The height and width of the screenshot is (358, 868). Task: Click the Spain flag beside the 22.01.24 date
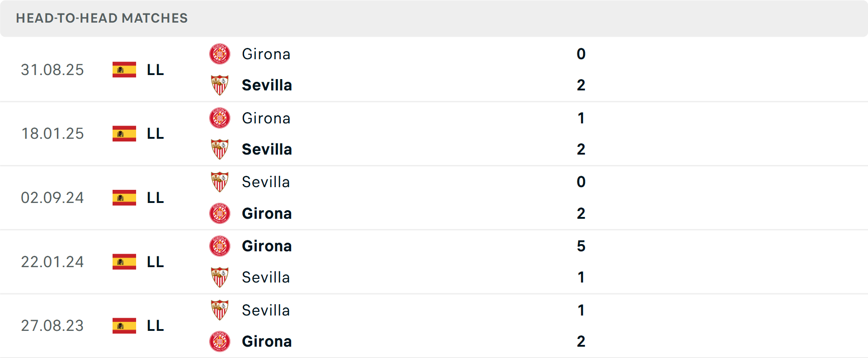pos(124,262)
